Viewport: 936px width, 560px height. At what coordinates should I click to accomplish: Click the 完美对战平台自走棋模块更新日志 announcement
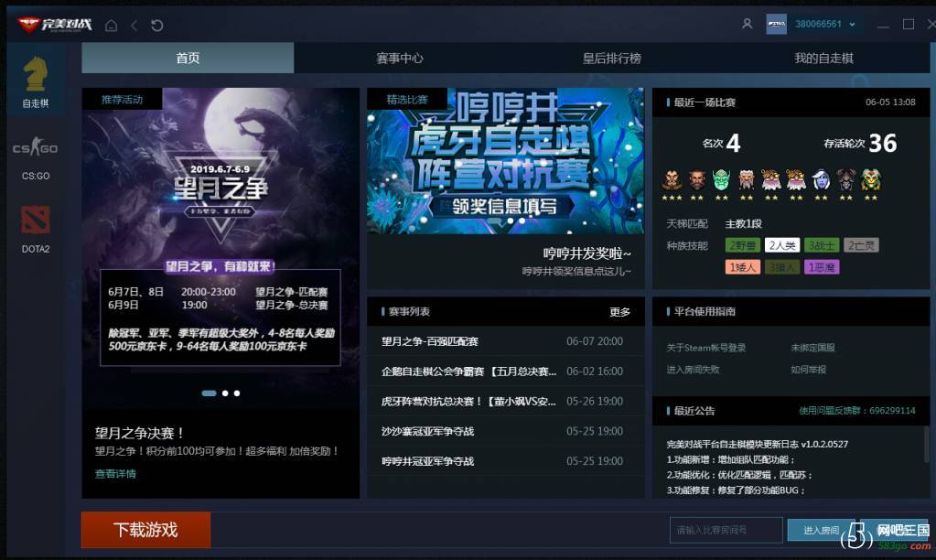pos(757,444)
